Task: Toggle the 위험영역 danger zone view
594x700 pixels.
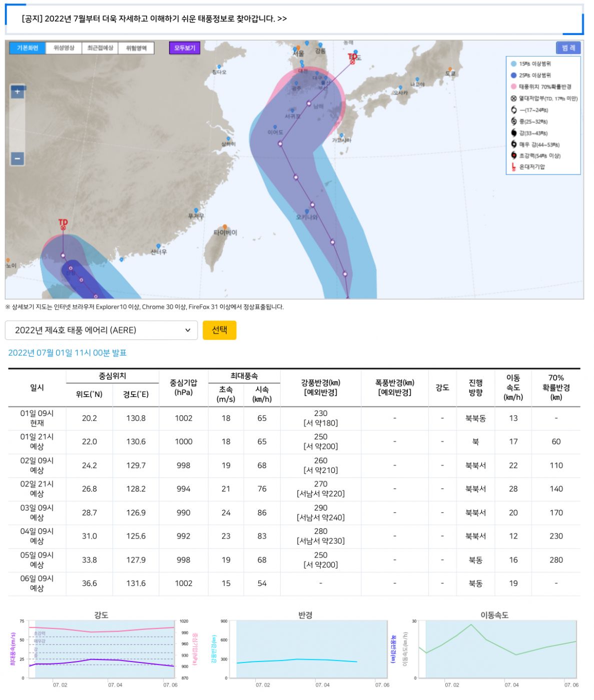Action: coord(136,48)
